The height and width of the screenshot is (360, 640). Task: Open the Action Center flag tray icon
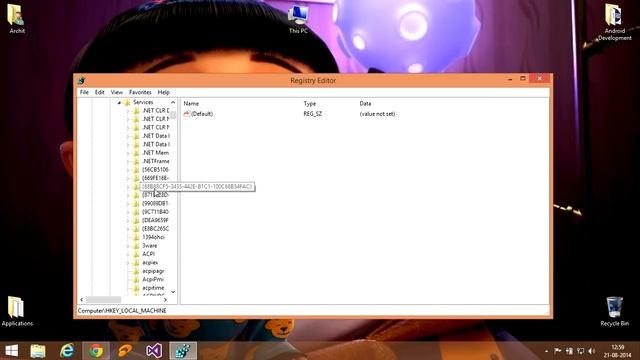(x=558, y=351)
